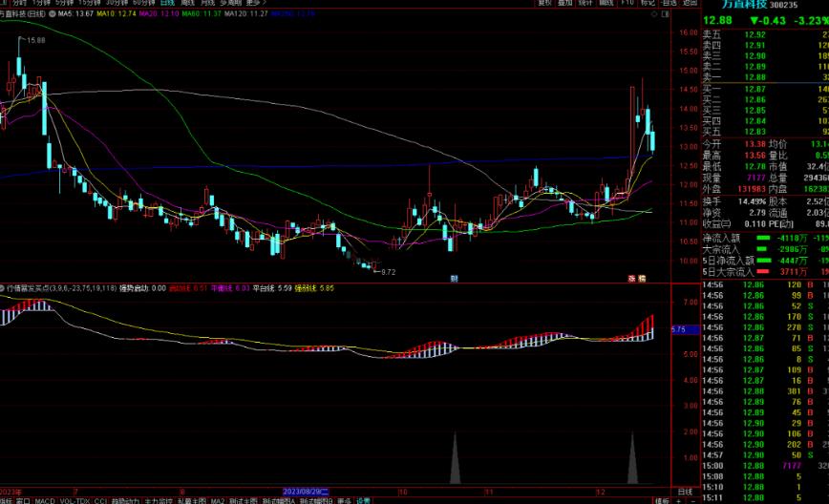Open the F10 company info button
This screenshot has width=829, height=504.
click(627, 3)
